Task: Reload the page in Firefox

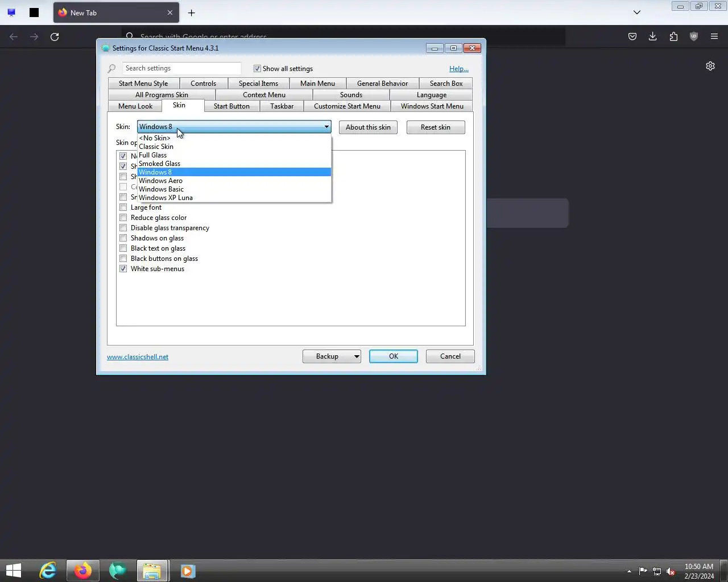Action: 55,36
